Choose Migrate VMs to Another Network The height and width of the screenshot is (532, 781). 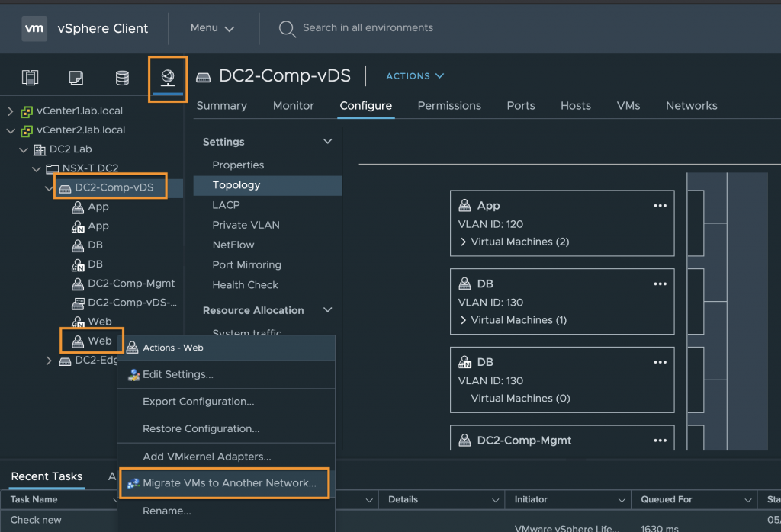[x=225, y=483]
